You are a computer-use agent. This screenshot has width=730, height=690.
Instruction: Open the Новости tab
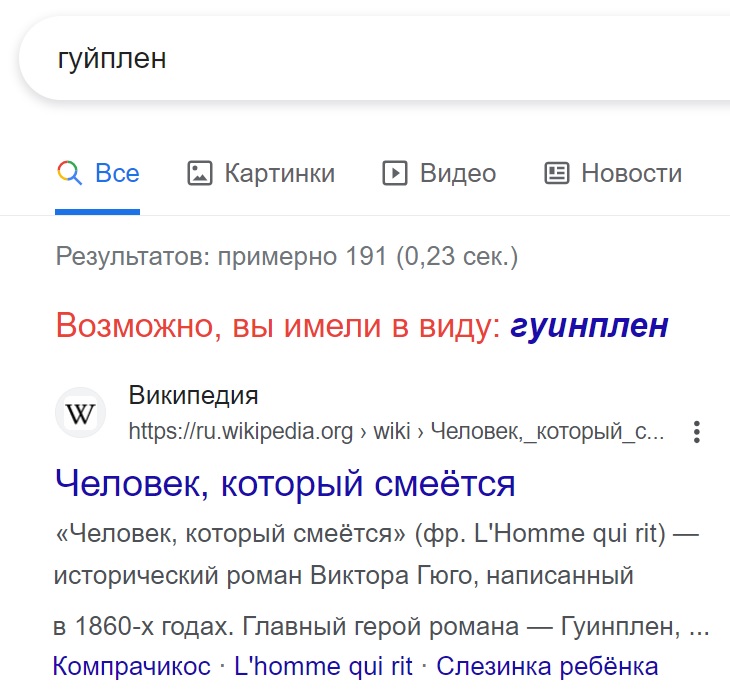click(632, 173)
